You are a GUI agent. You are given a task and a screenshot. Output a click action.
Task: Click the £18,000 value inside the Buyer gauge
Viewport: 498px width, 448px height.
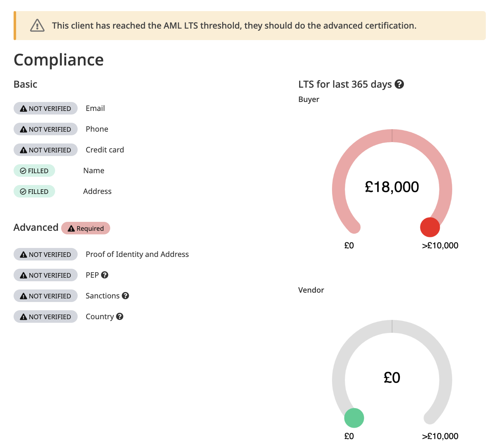pyautogui.click(x=391, y=186)
